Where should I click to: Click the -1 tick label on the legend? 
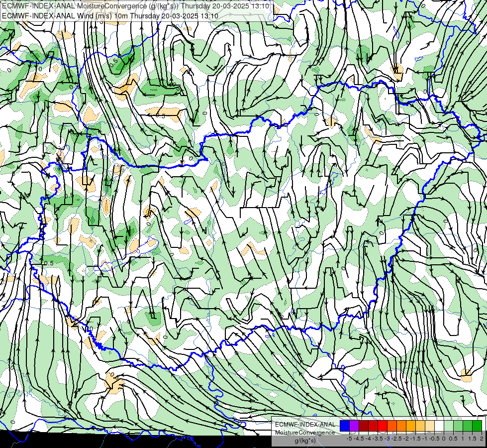tap(425, 439)
